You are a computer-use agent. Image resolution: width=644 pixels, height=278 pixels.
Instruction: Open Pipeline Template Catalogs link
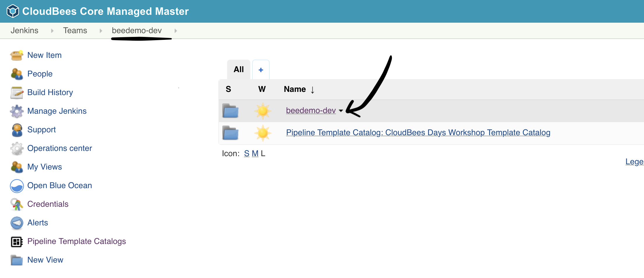click(77, 241)
